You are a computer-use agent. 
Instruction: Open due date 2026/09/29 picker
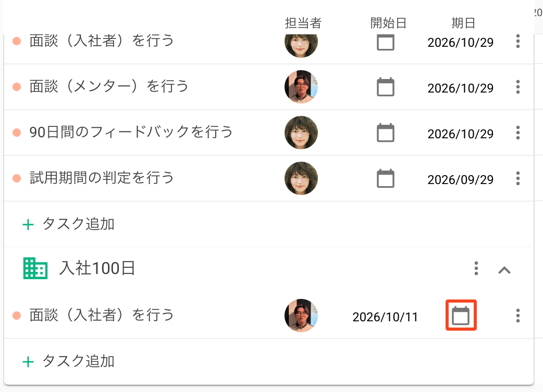pyautogui.click(x=460, y=179)
